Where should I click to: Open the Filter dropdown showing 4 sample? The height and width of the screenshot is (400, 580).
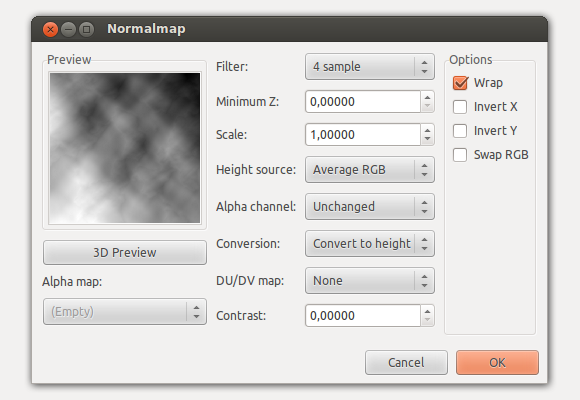tap(370, 67)
